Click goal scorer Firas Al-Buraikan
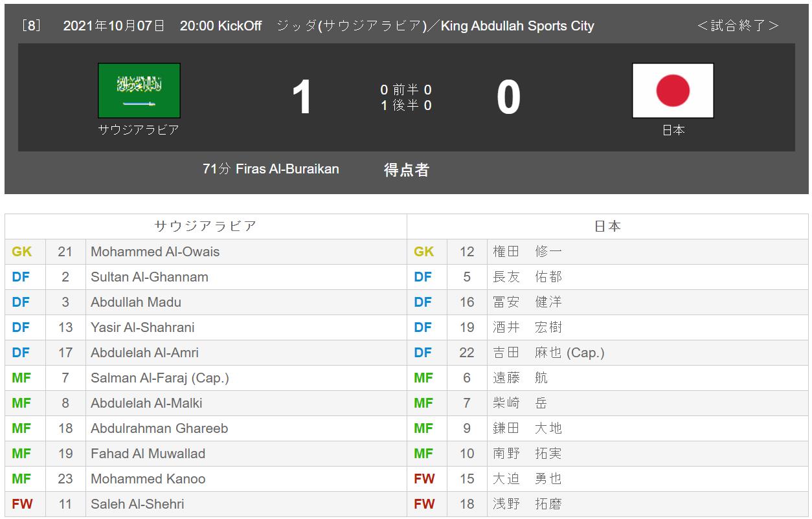Image resolution: width=812 pixels, height=519 pixels. (271, 169)
